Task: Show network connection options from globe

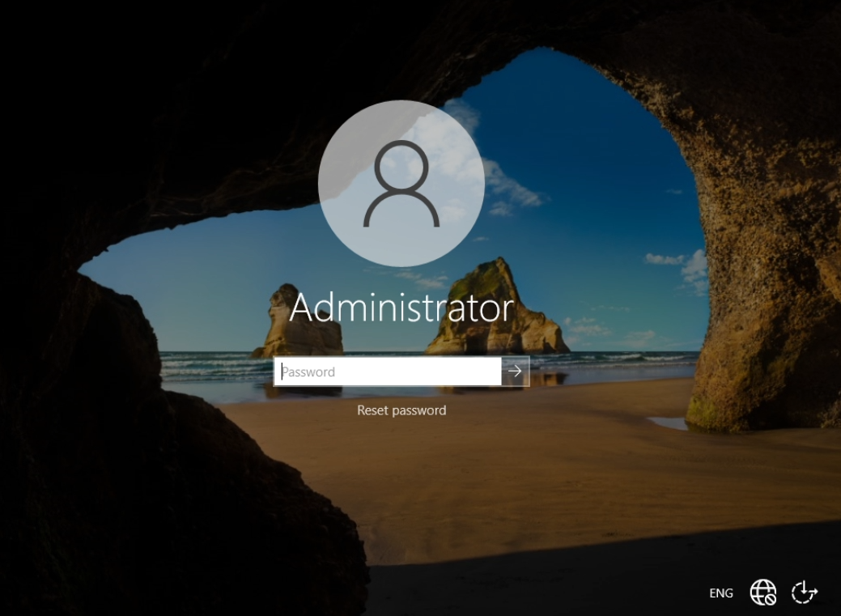Action: 762,593
